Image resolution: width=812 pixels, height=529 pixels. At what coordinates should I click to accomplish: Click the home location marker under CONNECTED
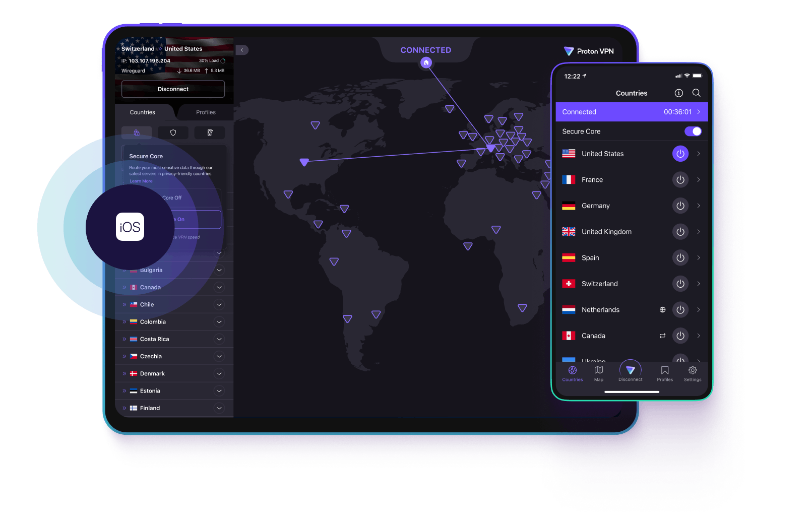click(426, 63)
